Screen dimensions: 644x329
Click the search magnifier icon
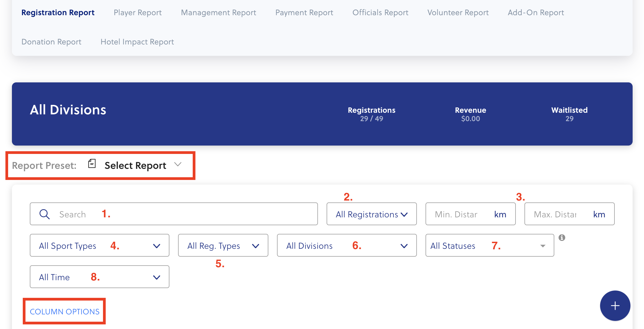point(44,214)
